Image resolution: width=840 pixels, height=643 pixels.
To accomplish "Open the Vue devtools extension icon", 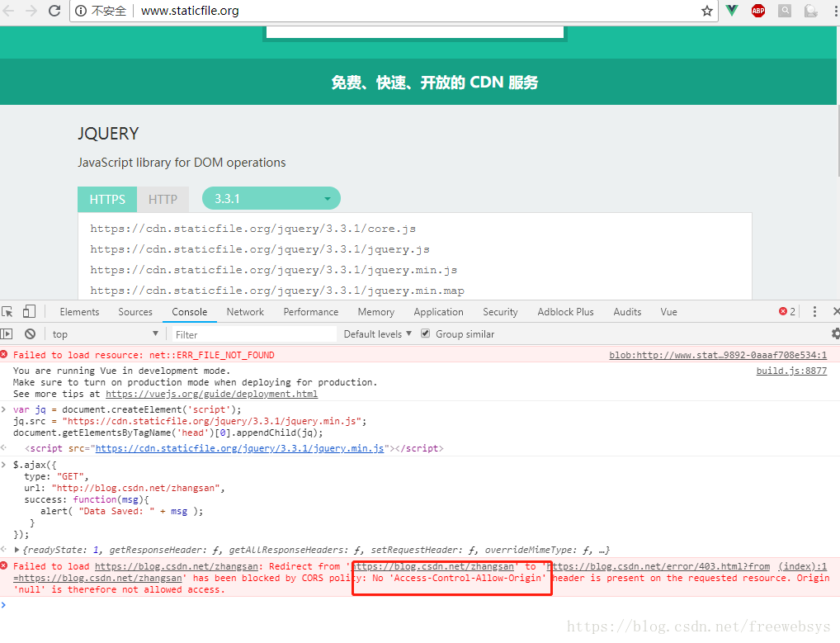I will tap(732, 10).
